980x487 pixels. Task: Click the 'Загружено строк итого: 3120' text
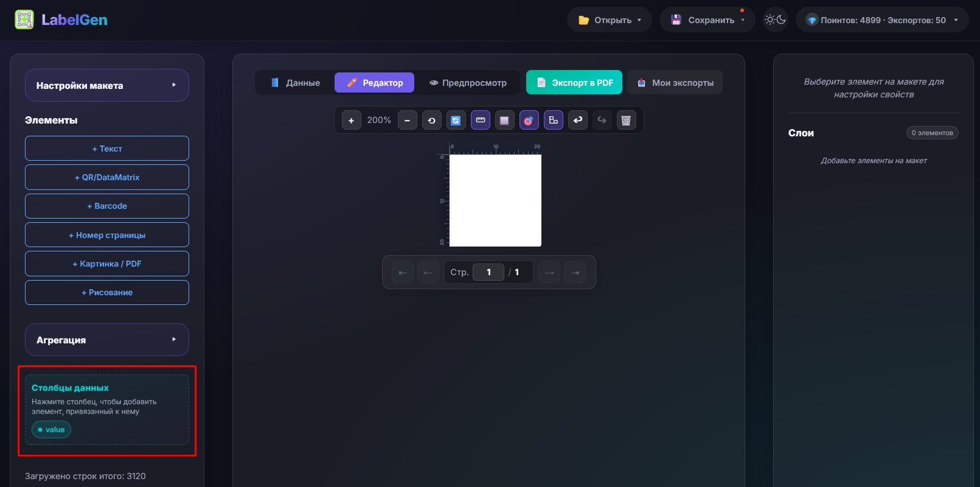[x=85, y=476]
